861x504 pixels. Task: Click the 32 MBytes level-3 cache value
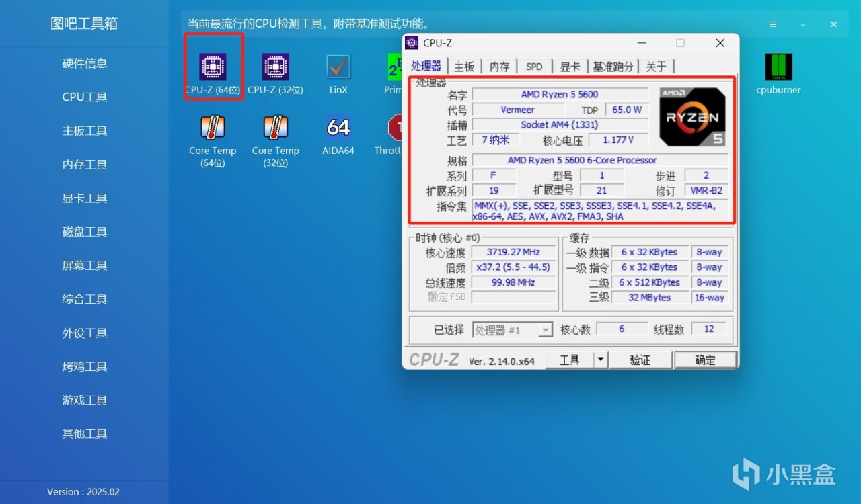[650, 298]
